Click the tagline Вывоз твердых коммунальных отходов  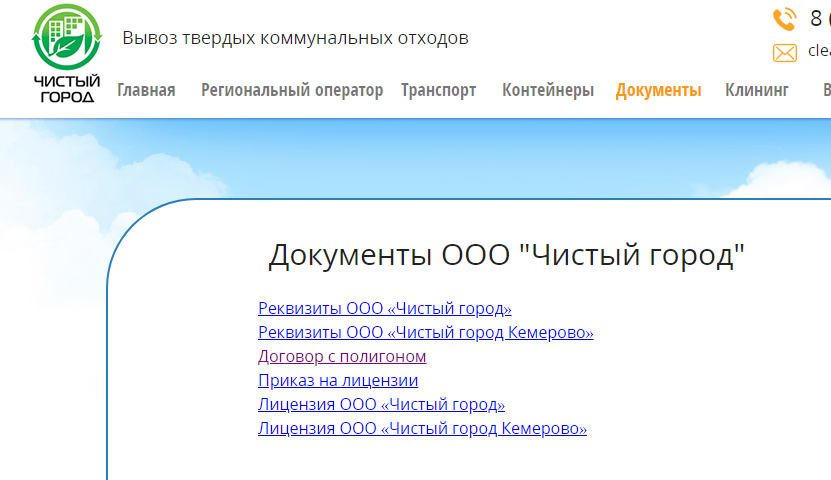click(296, 38)
